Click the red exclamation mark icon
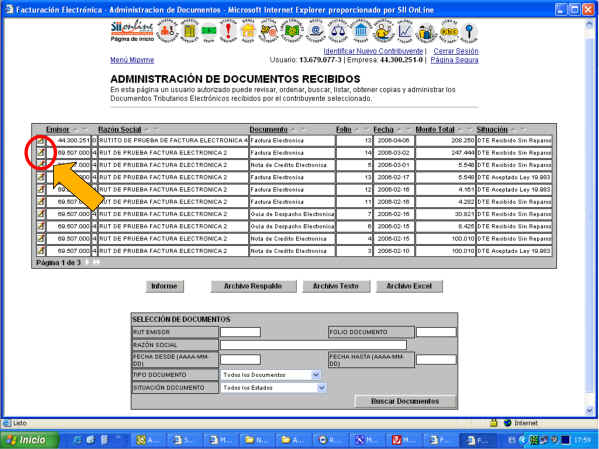This screenshot has width=599, height=449. coord(228,31)
